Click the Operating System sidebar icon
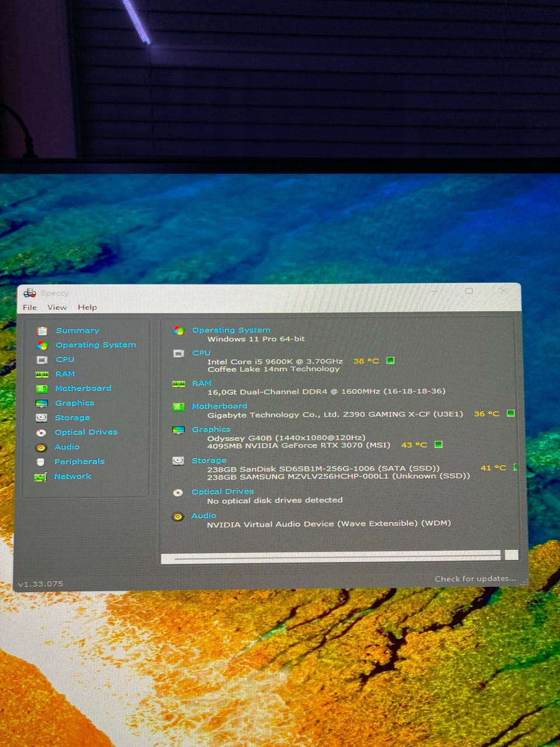560x747 pixels. (42, 345)
